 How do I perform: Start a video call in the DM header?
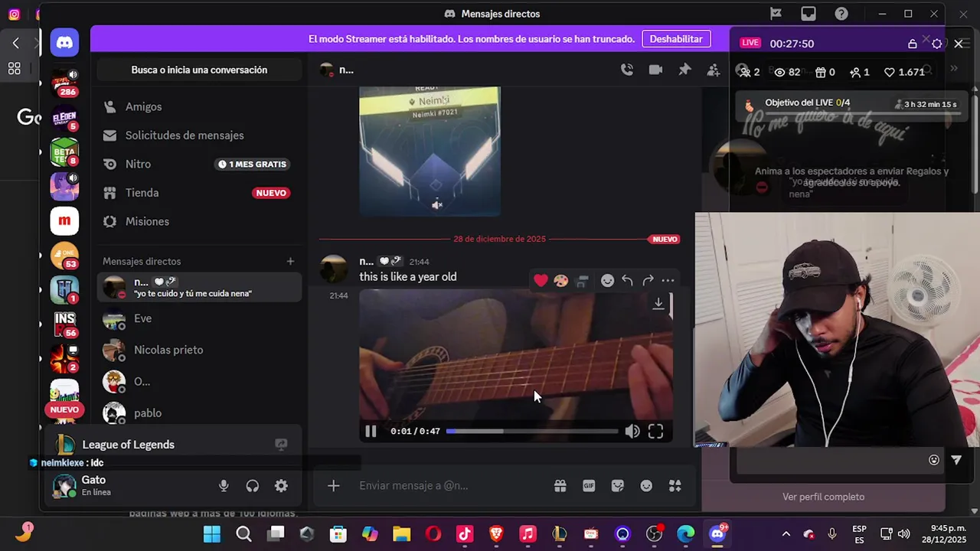(x=655, y=70)
